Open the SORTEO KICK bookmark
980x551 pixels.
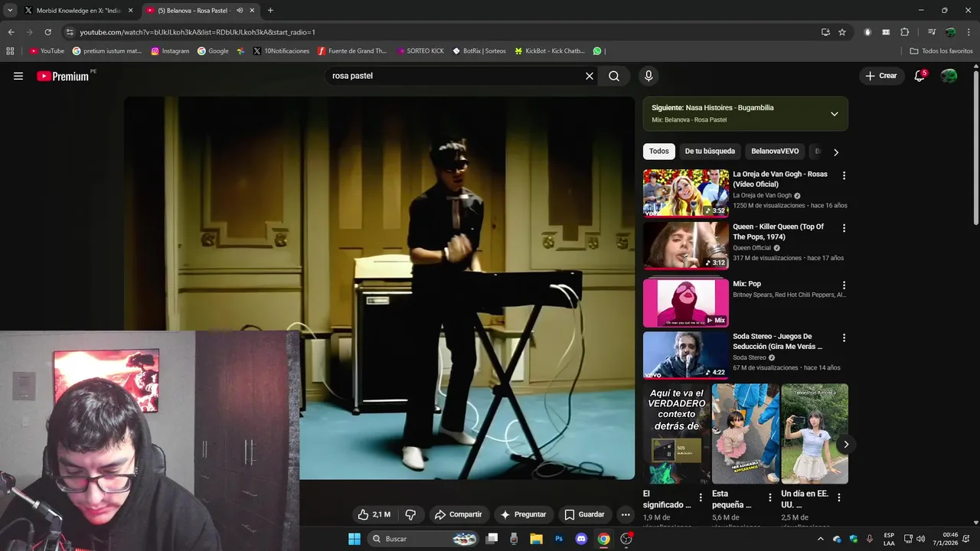[x=420, y=51]
